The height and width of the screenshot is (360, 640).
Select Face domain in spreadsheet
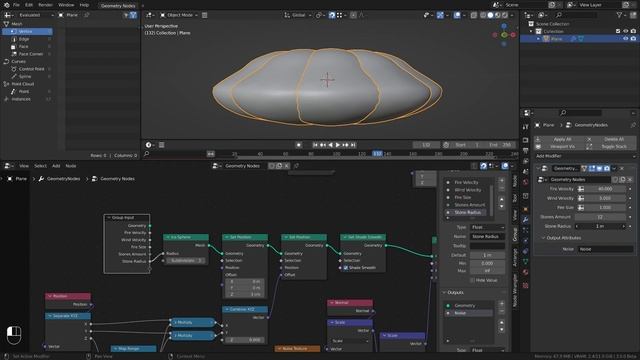click(28, 47)
